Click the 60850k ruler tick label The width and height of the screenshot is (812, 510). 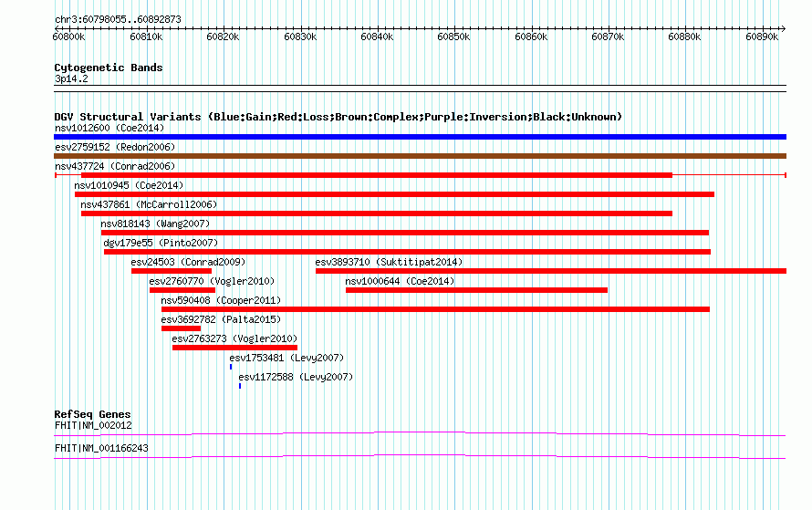coord(453,37)
